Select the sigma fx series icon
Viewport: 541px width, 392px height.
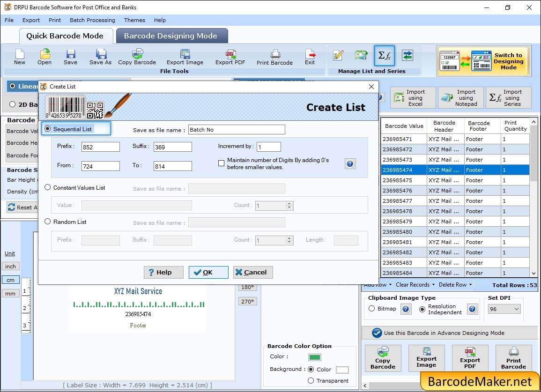(x=385, y=55)
